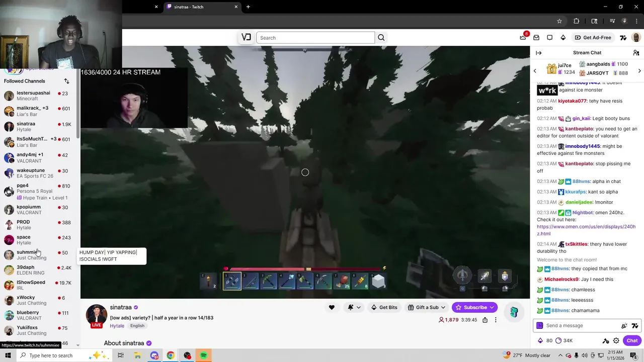644x362 pixels.
Task: Click the celebration icon in message box
Action: pyautogui.click(x=624, y=326)
